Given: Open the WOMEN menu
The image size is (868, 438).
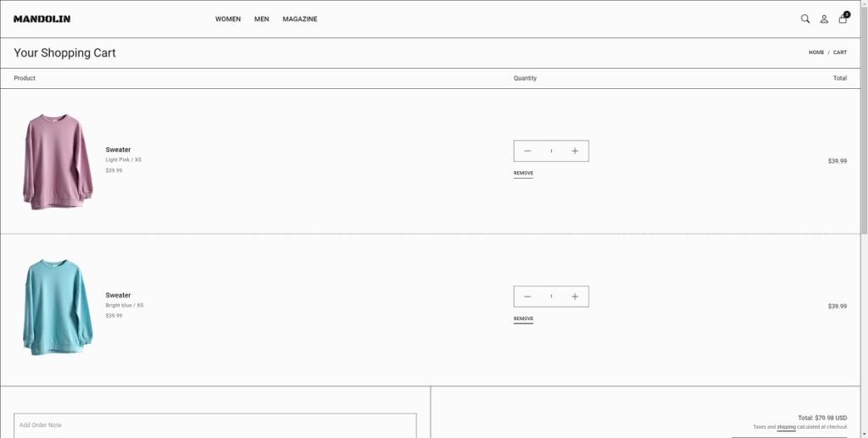Looking at the screenshot, I should (x=228, y=19).
